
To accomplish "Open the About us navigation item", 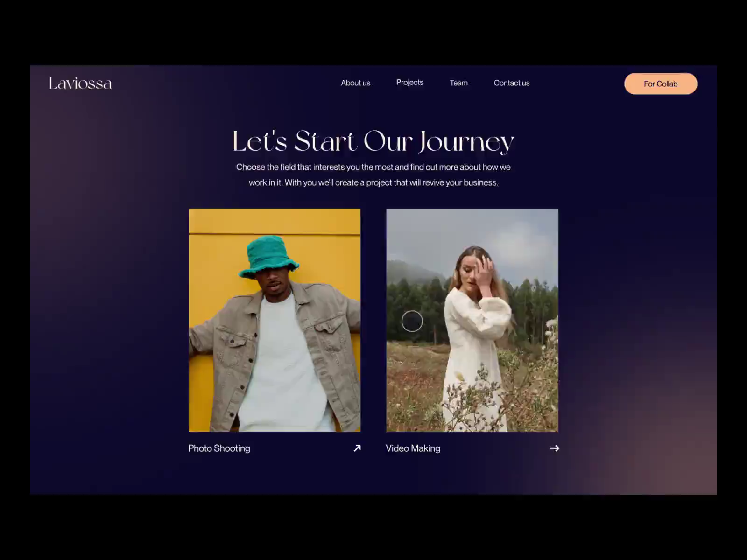I will pos(355,83).
